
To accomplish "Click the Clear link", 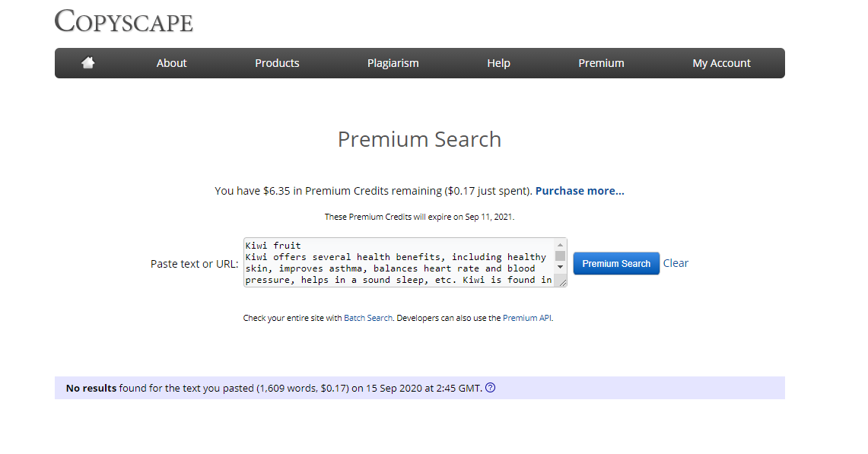I will click(676, 263).
